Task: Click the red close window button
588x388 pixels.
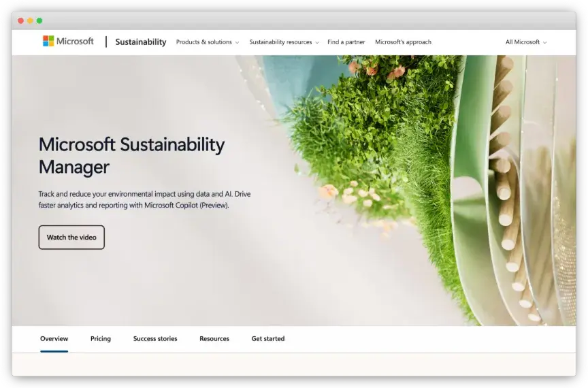Action: (x=20, y=20)
